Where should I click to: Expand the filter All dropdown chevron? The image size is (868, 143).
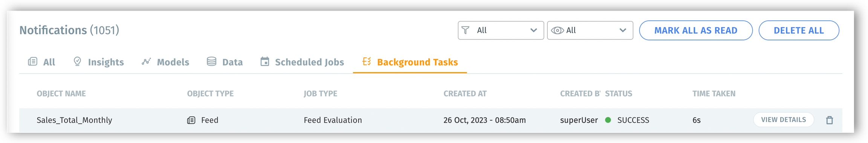(534, 30)
